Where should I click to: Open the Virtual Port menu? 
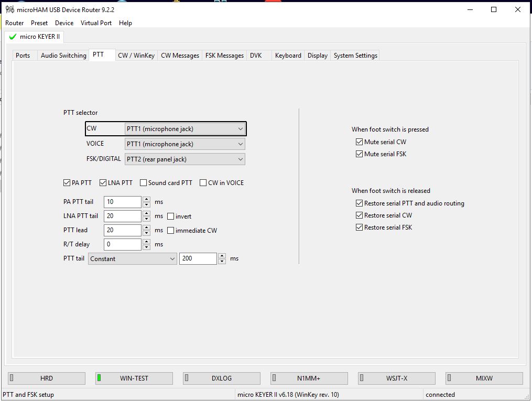96,23
